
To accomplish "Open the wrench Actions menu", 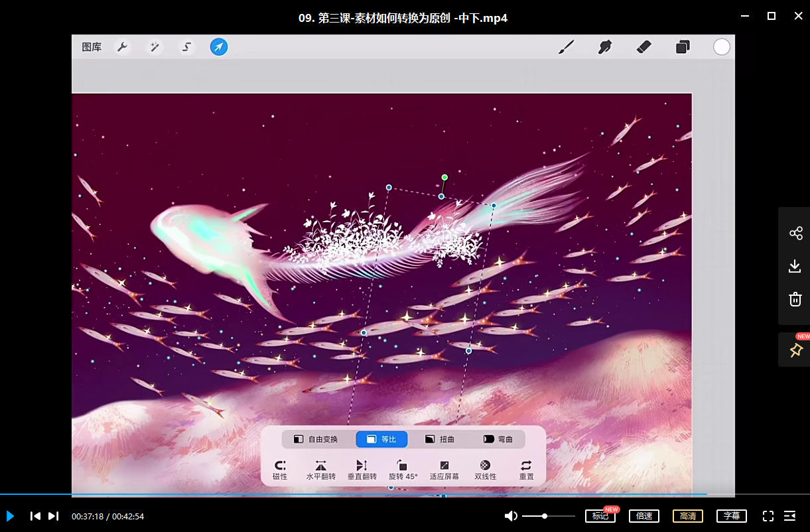I will (x=122, y=47).
